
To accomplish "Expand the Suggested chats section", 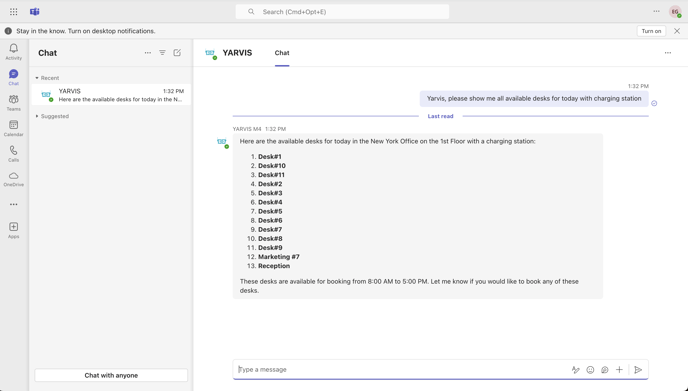I will click(x=52, y=116).
